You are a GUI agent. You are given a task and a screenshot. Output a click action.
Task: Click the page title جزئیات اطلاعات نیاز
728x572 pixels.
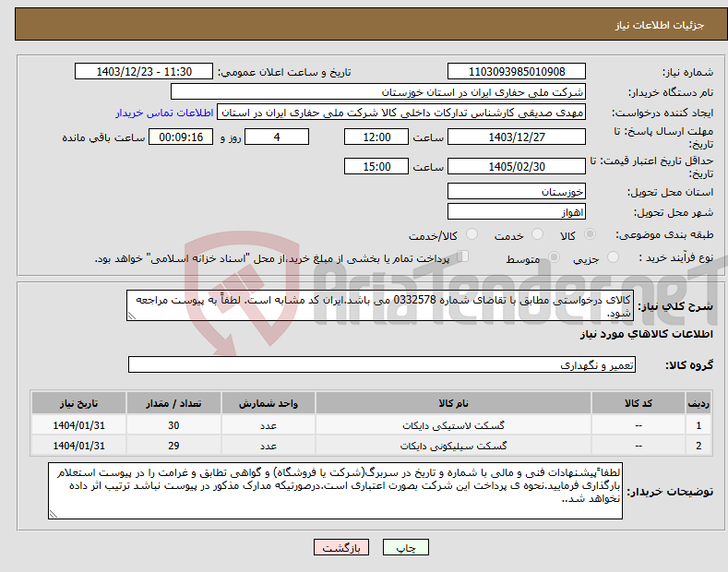660,25
